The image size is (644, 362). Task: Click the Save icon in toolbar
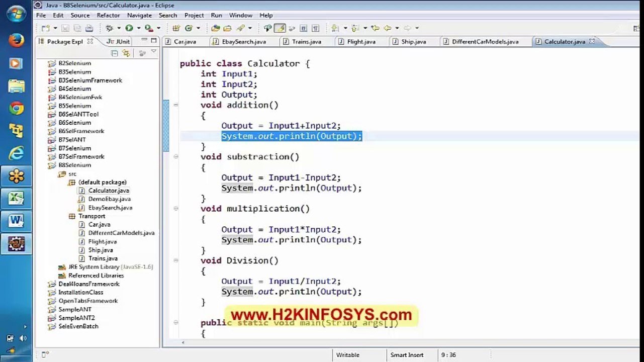[65, 28]
